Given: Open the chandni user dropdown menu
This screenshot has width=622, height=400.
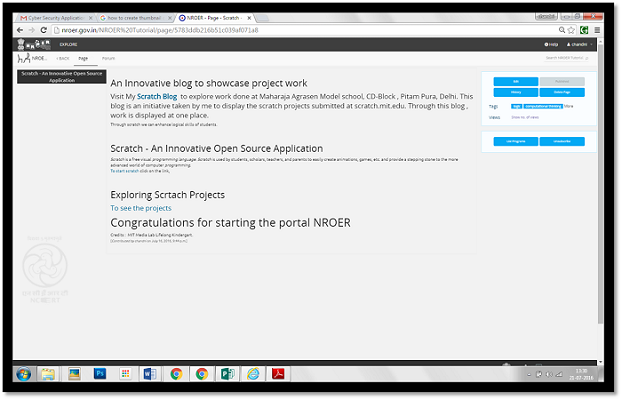Looking at the screenshot, I should tap(580, 44).
